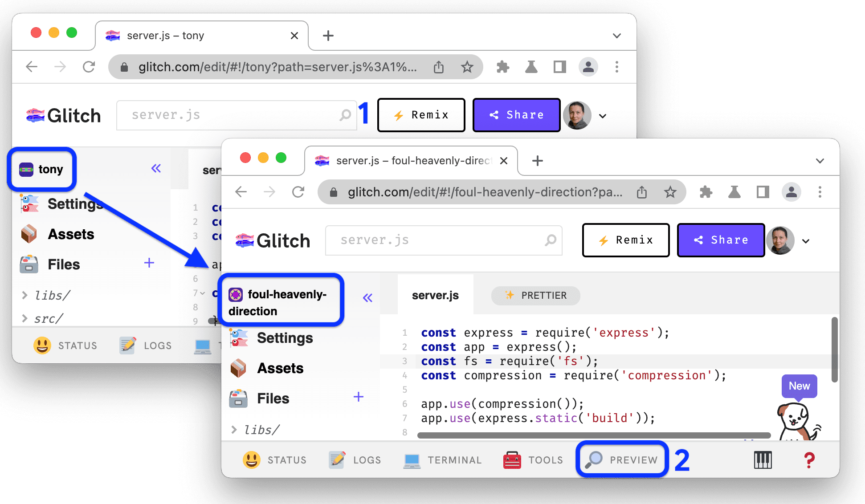Click the Share button on remixed project

[x=720, y=240]
